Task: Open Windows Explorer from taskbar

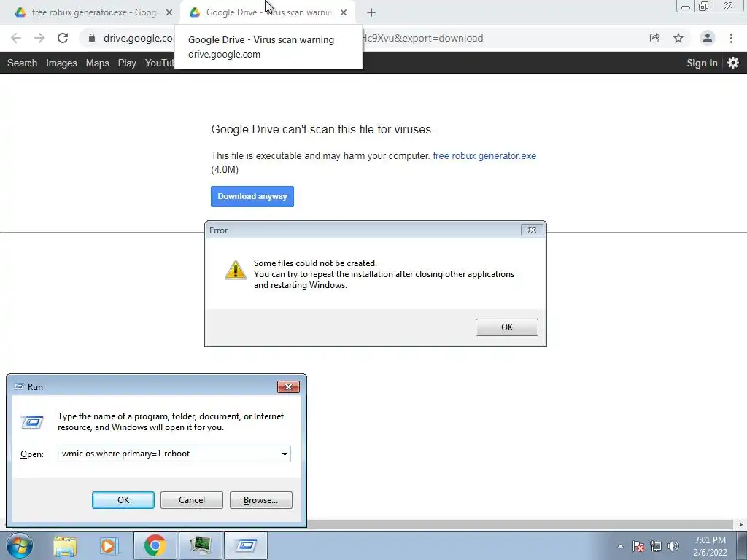Action: click(65, 545)
